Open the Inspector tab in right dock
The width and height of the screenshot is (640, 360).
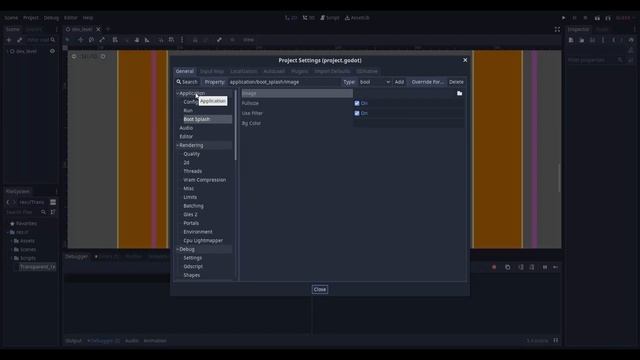(x=579, y=29)
